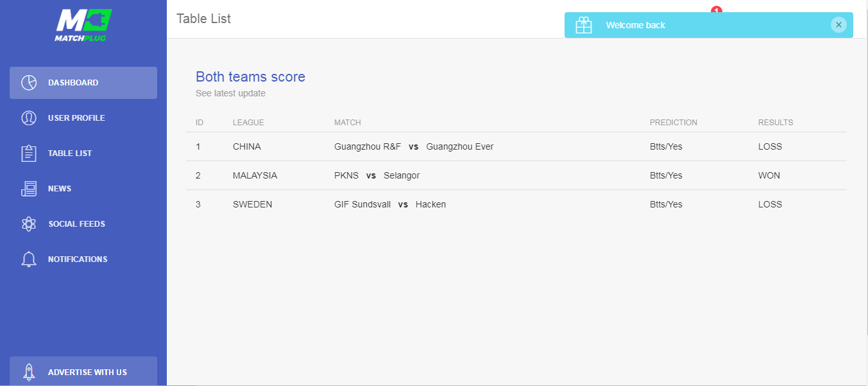This screenshot has height=386, width=868.
Task: Click the Selangor team name
Action: click(402, 175)
